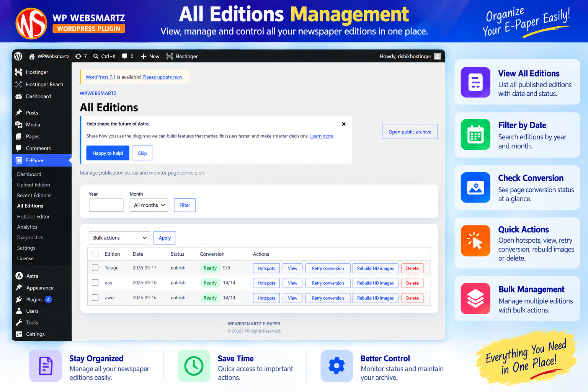Click the New plus icon in admin bar

click(x=144, y=56)
